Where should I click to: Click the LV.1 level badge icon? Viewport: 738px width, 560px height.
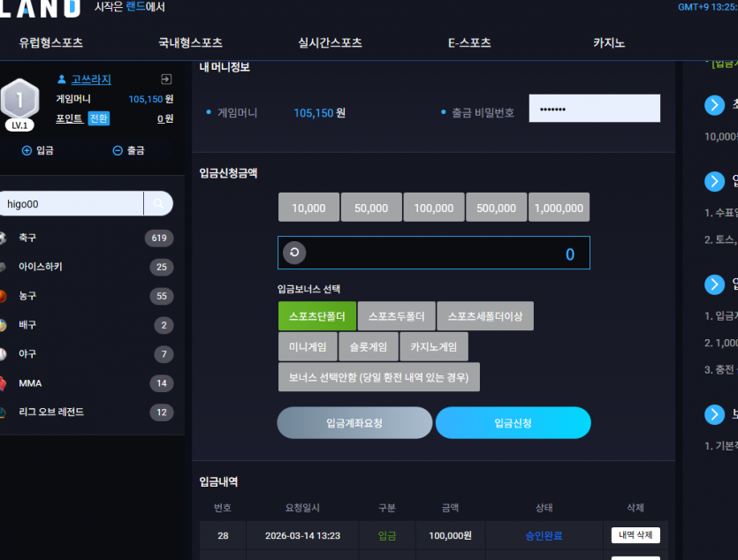[x=19, y=105]
